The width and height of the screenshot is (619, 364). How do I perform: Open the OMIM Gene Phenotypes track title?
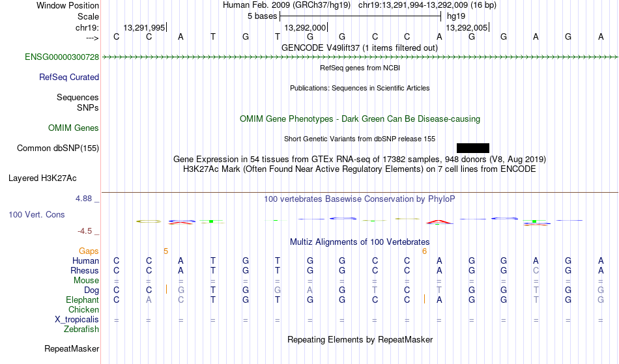coord(360,119)
